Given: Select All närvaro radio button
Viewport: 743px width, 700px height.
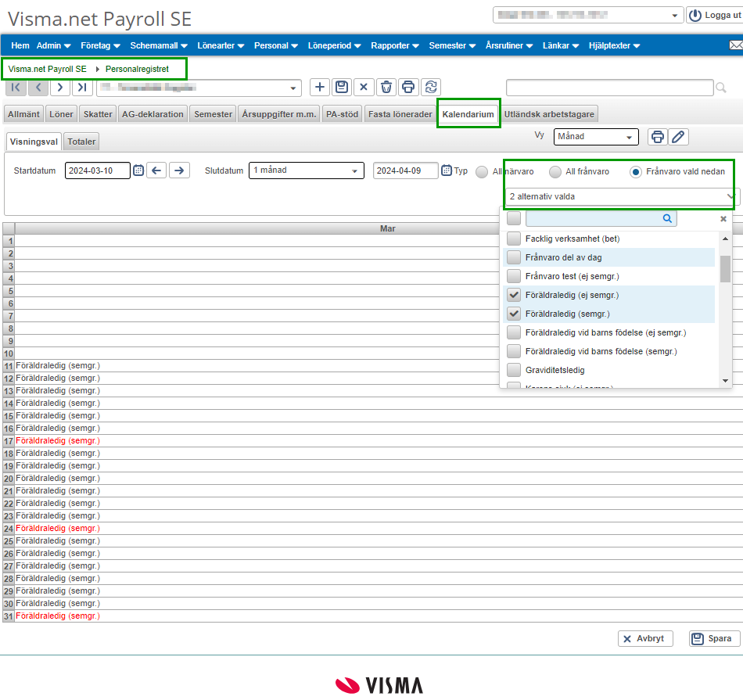Looking at the screenshot, I should pos(482,171).
